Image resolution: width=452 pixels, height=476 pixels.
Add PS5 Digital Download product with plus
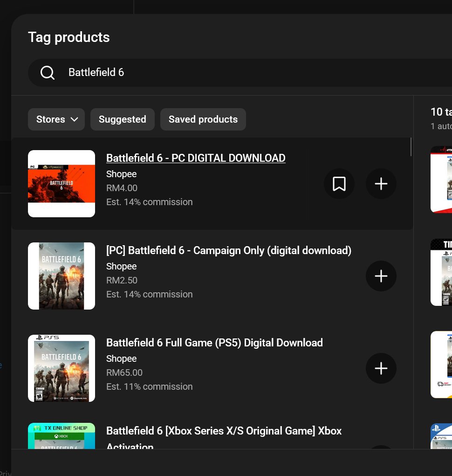[x=381, y=368]
